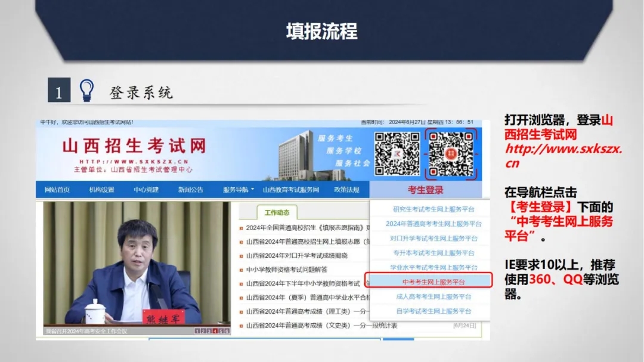
Task: Go to 网站首页 in the navigation bar
Action: (57, 190)
